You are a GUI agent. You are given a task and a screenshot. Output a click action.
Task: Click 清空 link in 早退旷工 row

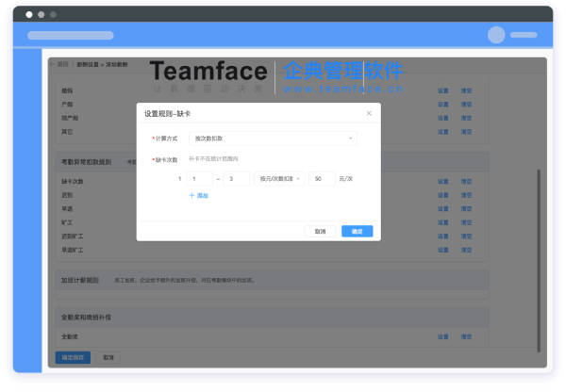[466, 250]
